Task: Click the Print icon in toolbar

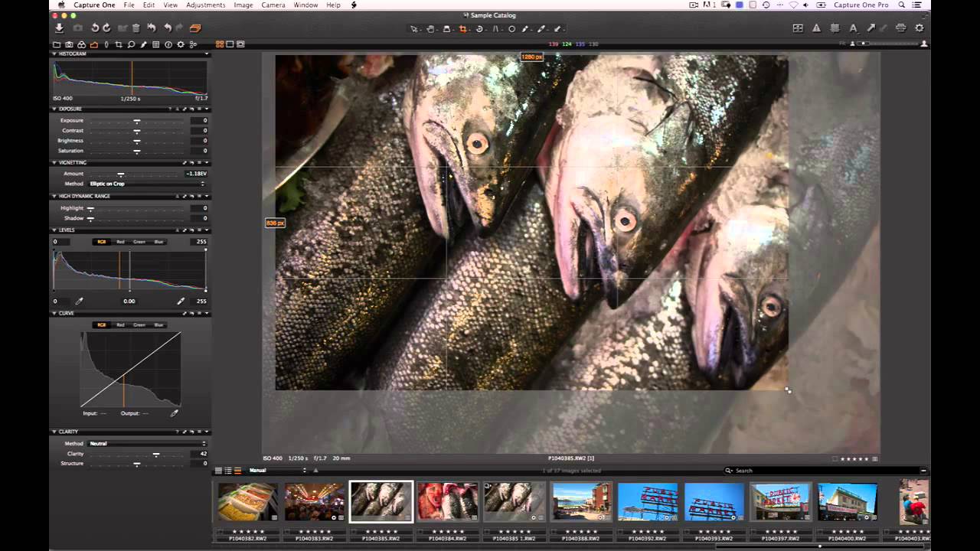Action: pyautogui.click(x=900, y=28)
